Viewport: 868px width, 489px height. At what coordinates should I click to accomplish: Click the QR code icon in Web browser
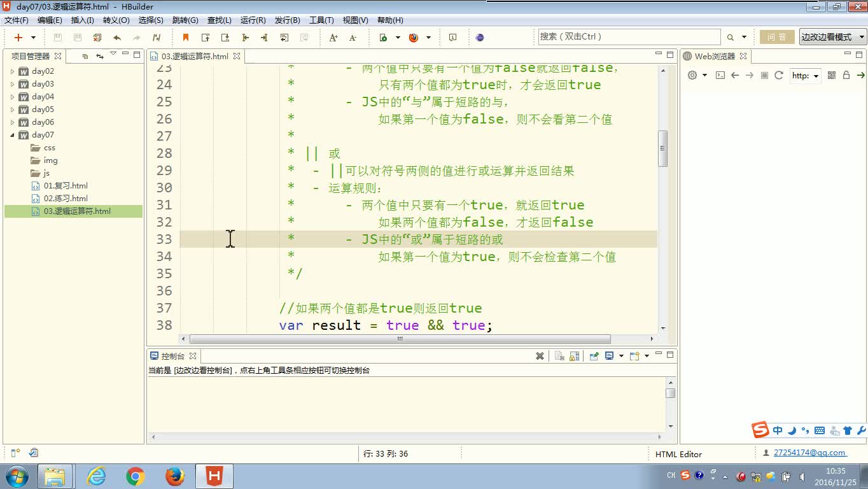pos(832,75)
